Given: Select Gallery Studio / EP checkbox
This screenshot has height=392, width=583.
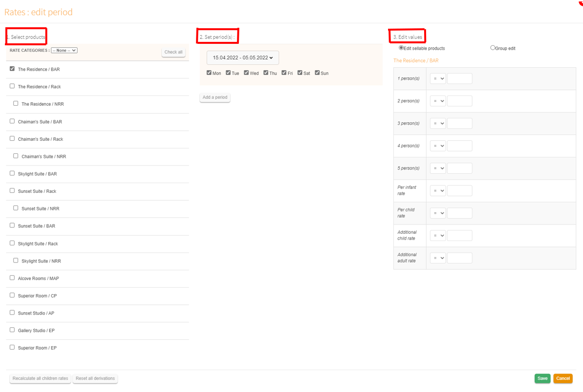Looking at the screenshot, I should (12, 330).
